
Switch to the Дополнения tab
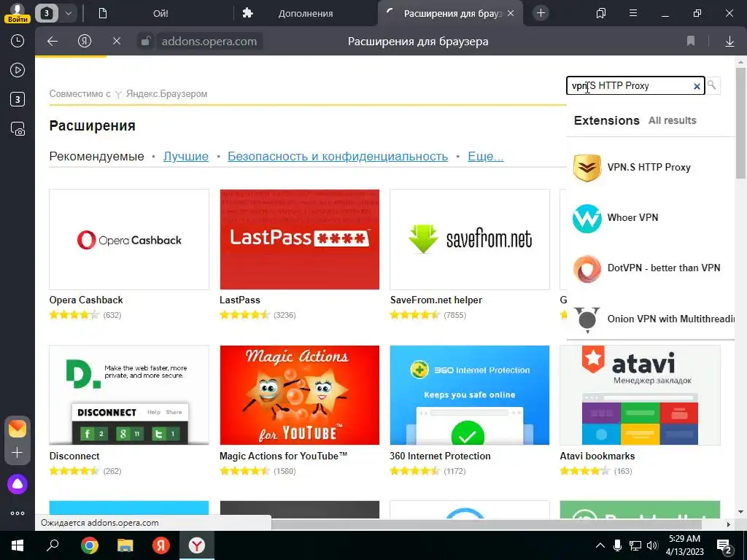coord(306,13)
